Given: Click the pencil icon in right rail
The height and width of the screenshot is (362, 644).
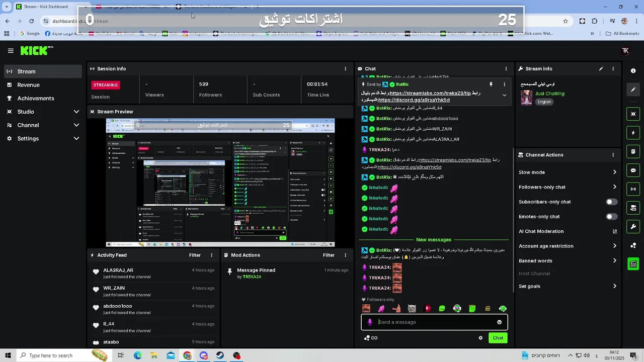Looking at the screenshot, I should [633, 89].
